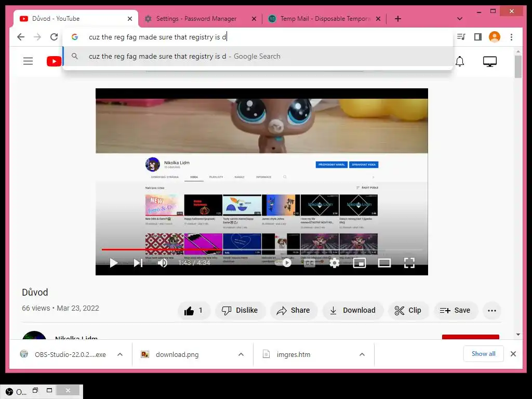Enable the miniplayer mode

pyautogui.click(x=360, y=263)
